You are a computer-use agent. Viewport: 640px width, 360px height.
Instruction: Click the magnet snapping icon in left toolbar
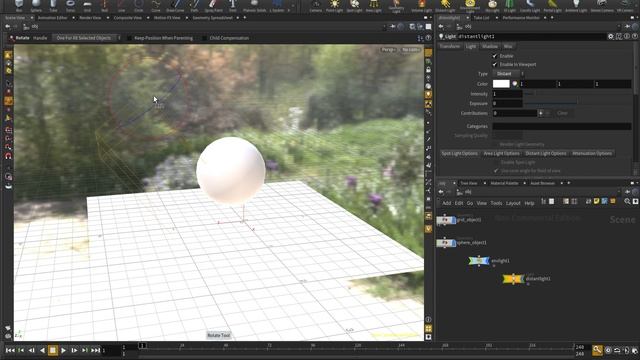click(8, 156)
